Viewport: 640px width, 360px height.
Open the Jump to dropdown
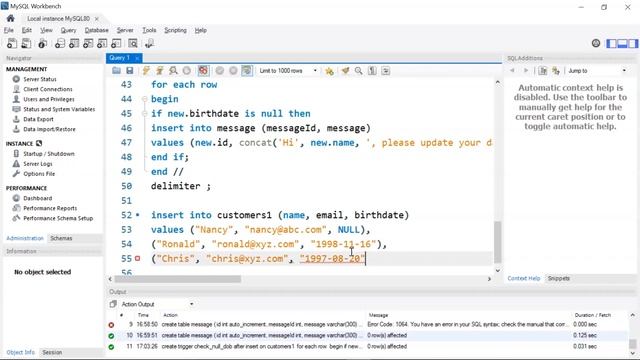(597, 71)
